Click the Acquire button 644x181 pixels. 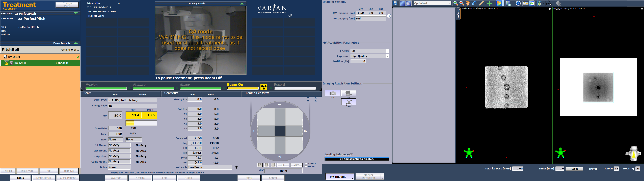(x=140, y=177)
